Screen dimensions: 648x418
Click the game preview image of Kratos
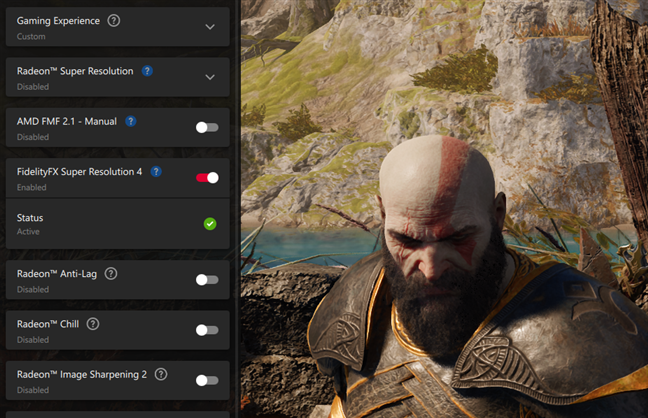[x=444, y=209]
